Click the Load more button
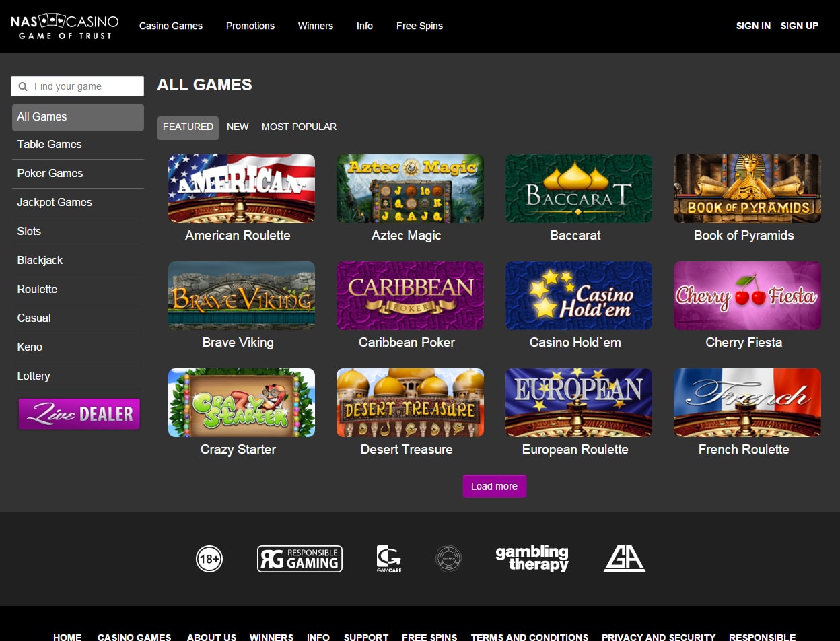Image resolution: width=840 pixels, height=641 pixels. (x=495, y=486)
